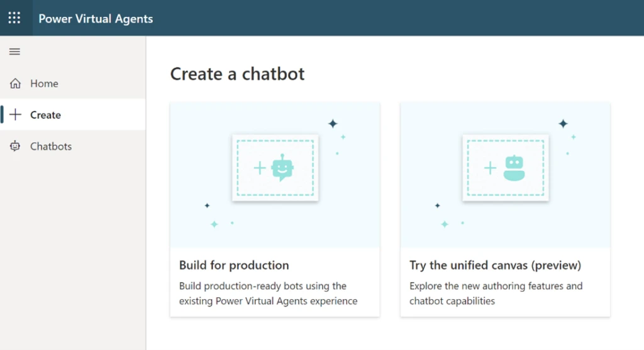The image size is (644, 350).
Task: Click the Home house icon
Action: (x=15, y=84)
